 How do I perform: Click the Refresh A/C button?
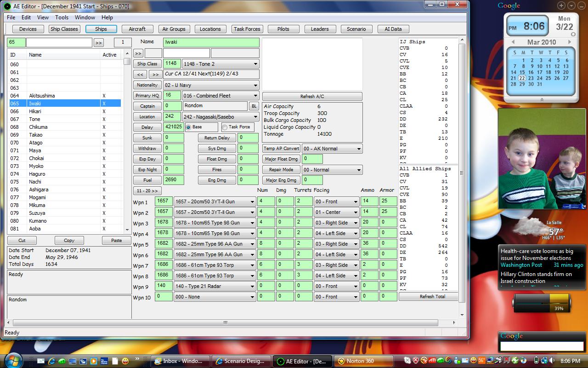pos(312,97)
